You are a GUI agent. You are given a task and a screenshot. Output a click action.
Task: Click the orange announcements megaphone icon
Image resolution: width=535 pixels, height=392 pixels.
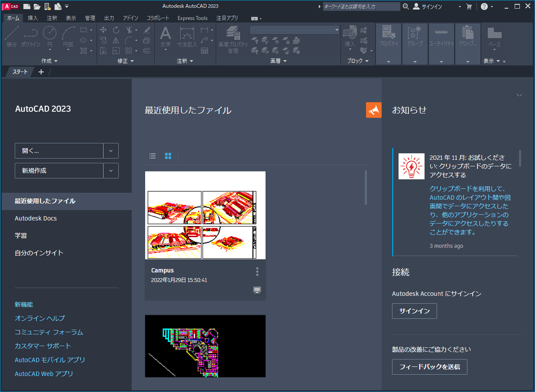374,110
